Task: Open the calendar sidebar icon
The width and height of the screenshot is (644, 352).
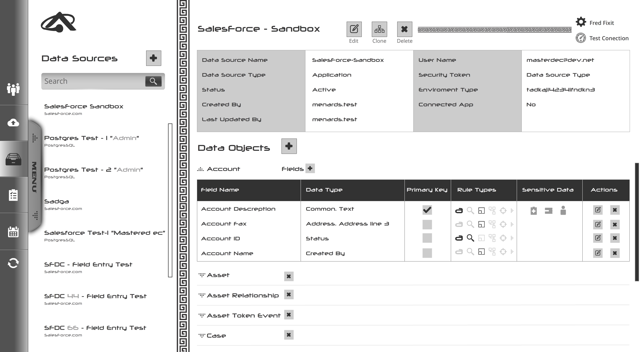Action: (x=13, y=232)
